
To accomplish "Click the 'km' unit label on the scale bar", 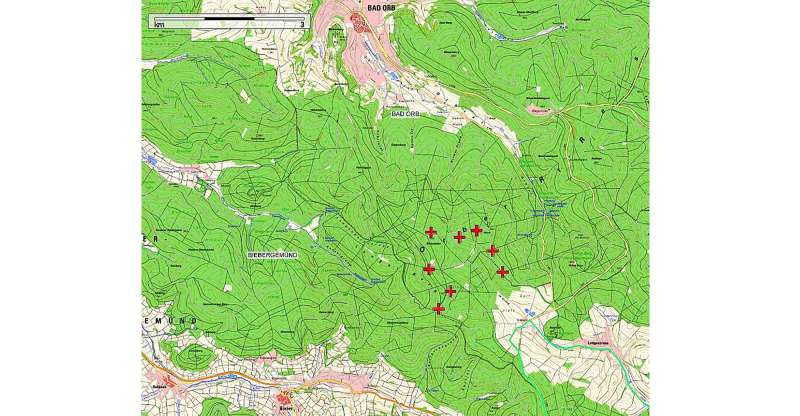I will pos(158,24).
